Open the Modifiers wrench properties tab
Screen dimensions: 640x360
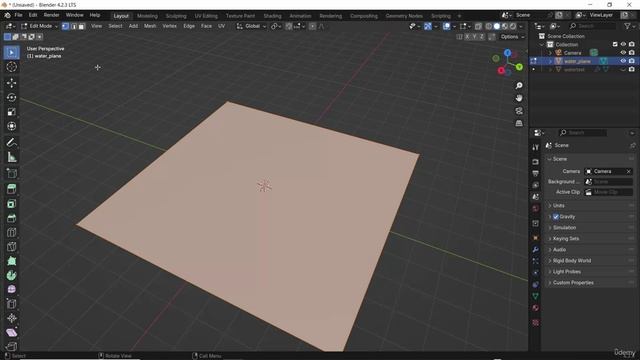coord(536,249)
